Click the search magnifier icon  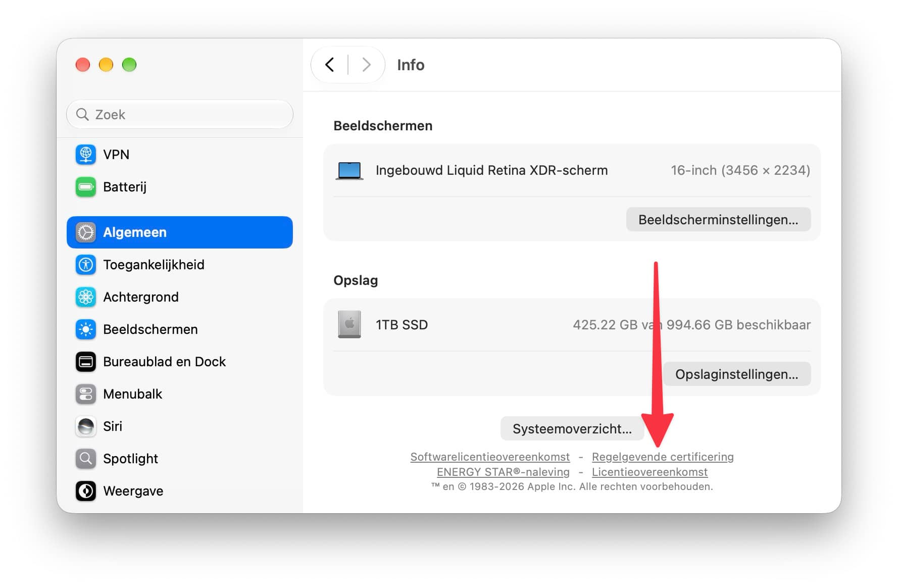(x=82, y=115)
